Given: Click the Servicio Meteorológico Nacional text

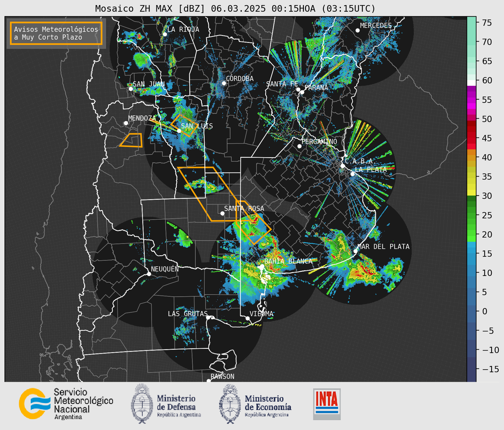Looking at the screenshot, I should point(83,404).
